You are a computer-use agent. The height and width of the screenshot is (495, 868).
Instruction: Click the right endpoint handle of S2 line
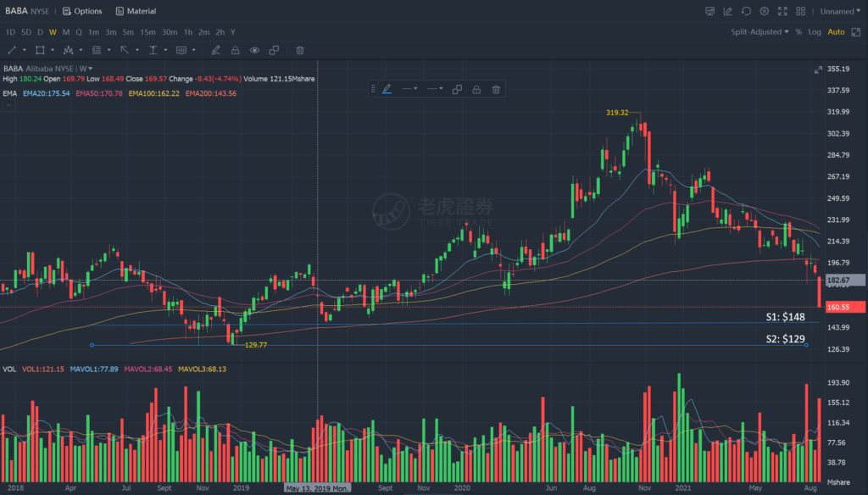pyautogui.click(x=806, y=345)
